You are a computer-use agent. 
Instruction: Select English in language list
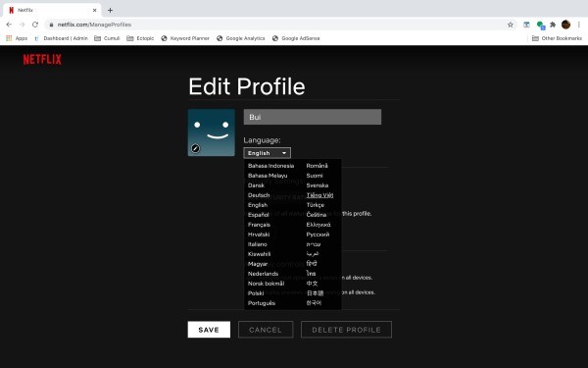click(258, 205)
